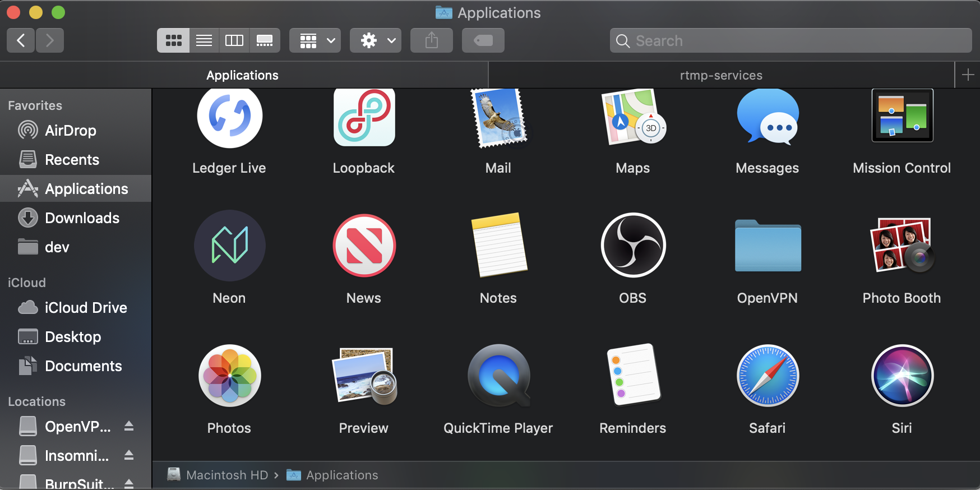Go back to previous folder

[x=21, y=40]
